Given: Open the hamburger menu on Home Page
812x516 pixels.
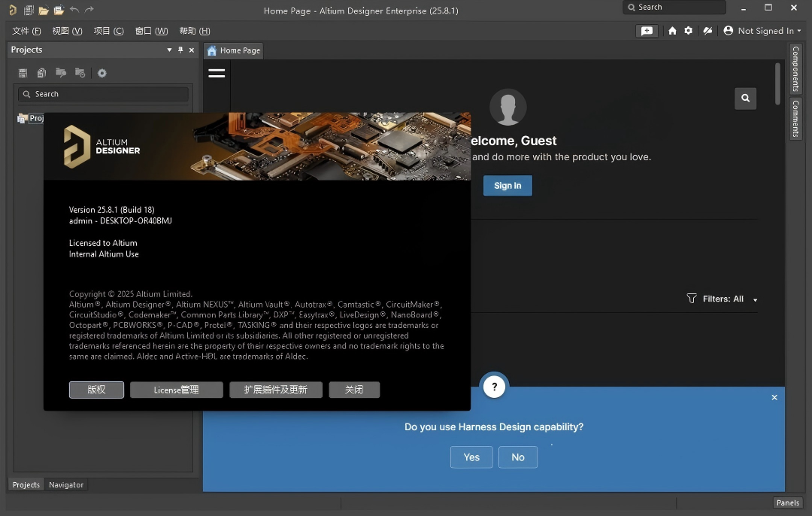Looking at the screenshot, I should [217, 73].
